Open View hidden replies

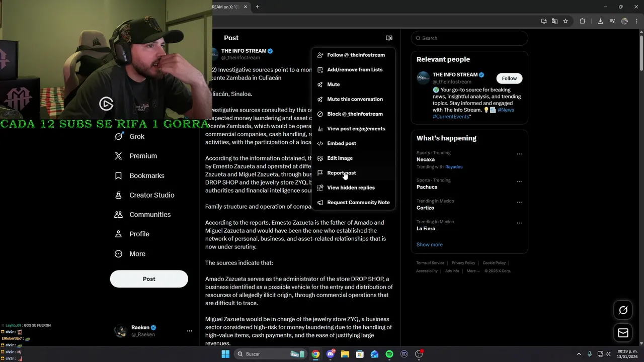pyautogui.click(x=353, y=188)
